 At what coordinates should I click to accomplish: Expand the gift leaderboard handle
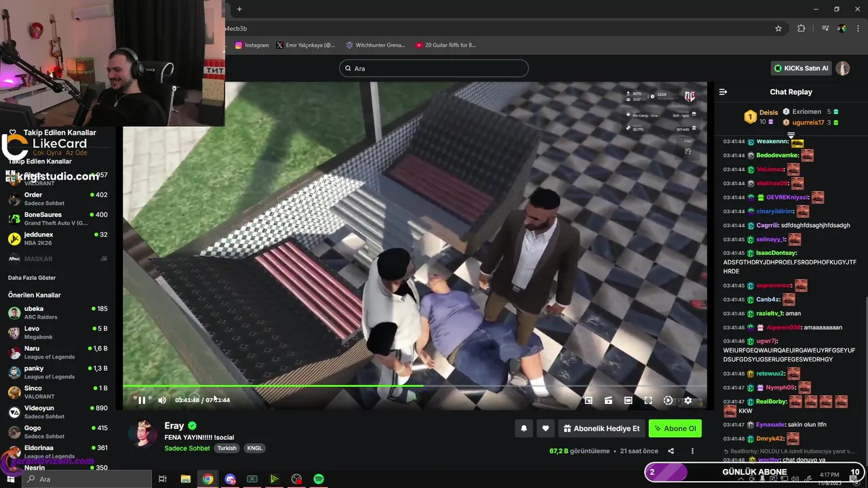[x=791, y=136]
